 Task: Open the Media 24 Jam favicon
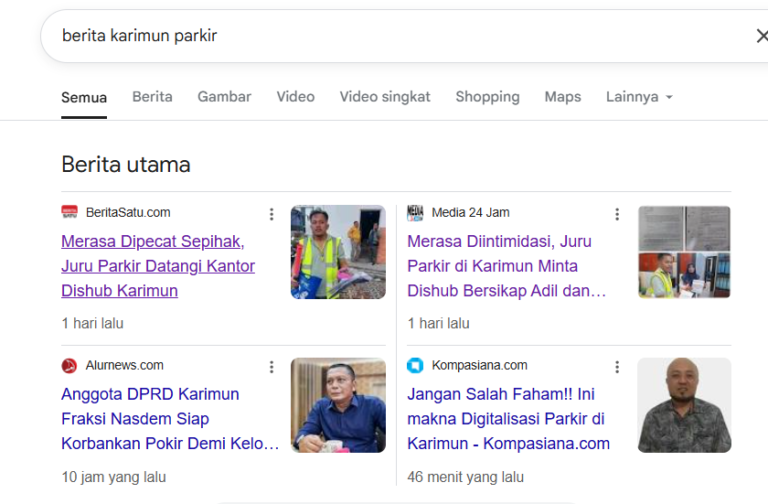point(415,213)
